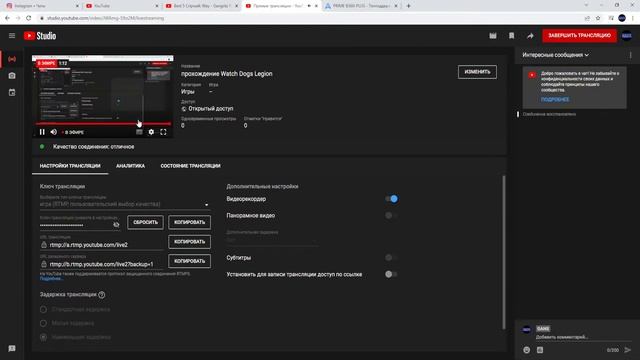Send the chat message arrow

click(628, 350)
